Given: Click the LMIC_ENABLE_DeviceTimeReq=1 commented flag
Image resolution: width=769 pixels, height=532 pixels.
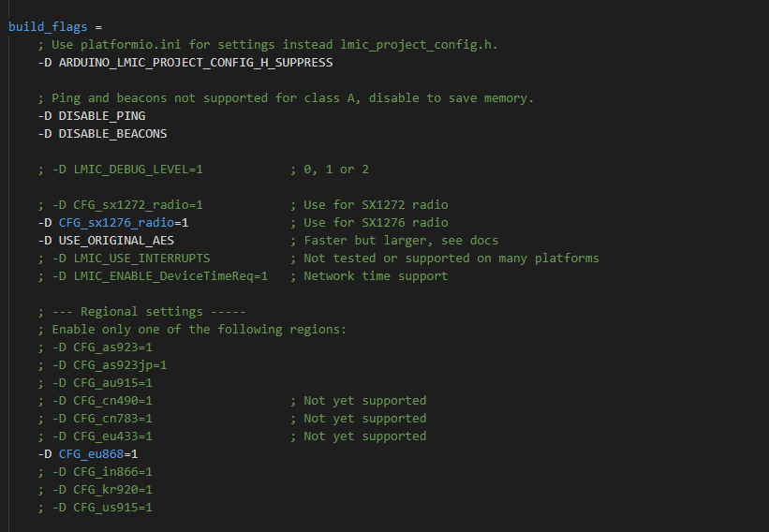Looking at the screenshot, I should pyautogui.click(x=170, y=276).
